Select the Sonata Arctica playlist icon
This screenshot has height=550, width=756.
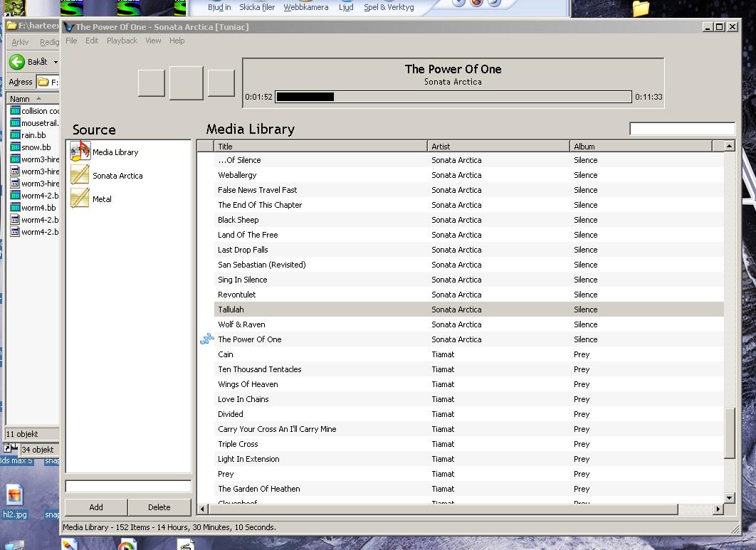pos(80,174)
